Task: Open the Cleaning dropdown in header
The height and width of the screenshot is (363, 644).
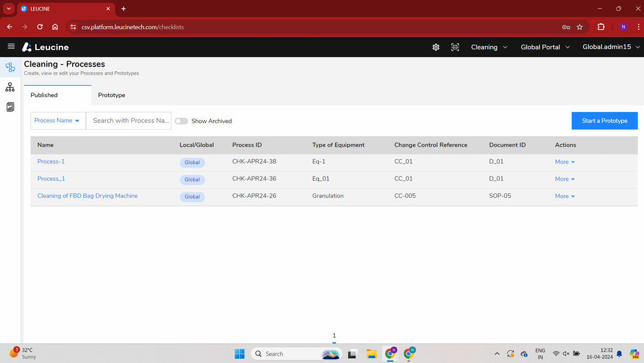Action: point(489,47)
